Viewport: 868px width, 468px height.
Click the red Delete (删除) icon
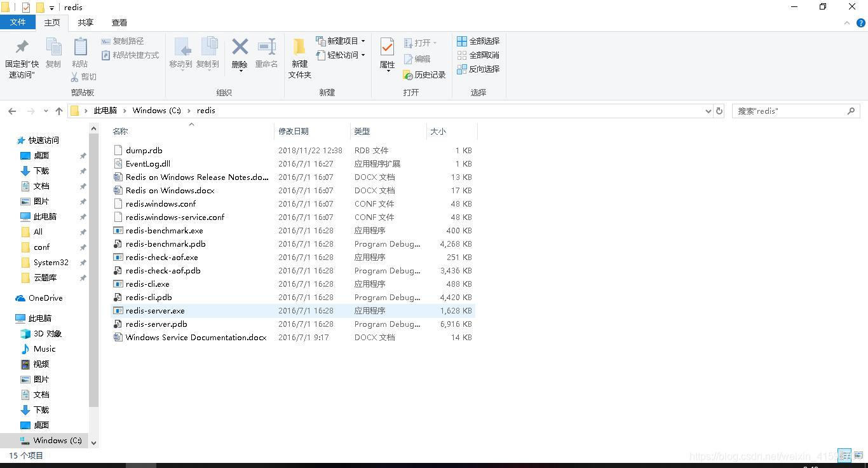(x=240, y=47)
